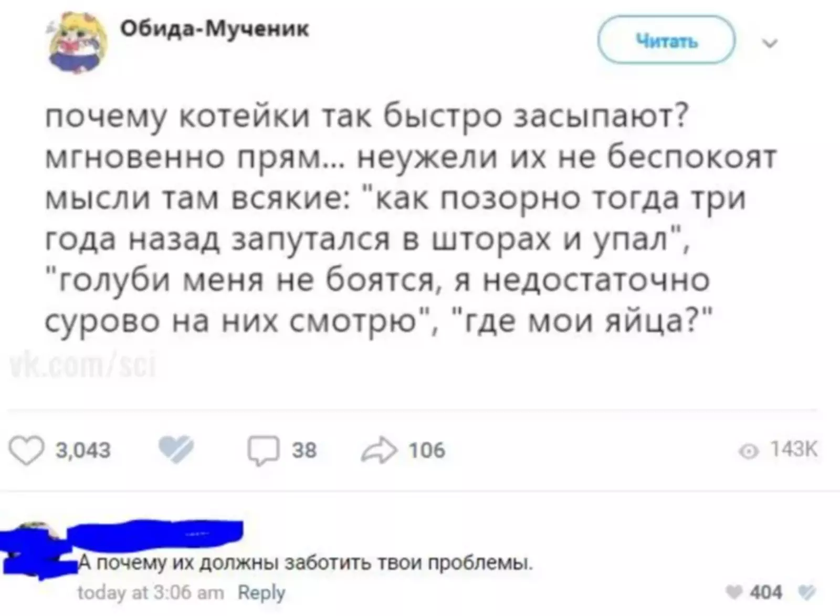Share the post with the arrow icon
The height and width of the screenshot is (616, 840).
click(x=379, y=451)
